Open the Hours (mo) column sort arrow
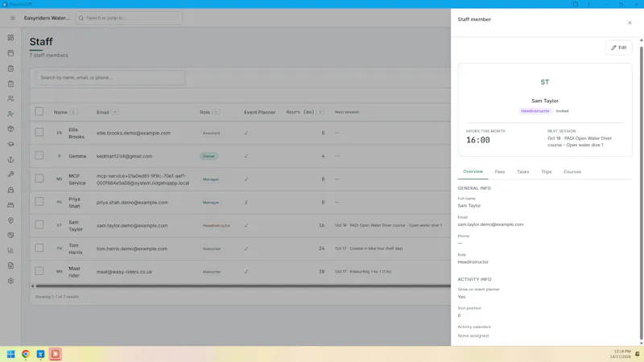The width and height of the screenshot is (644, 362). [320, 112]
